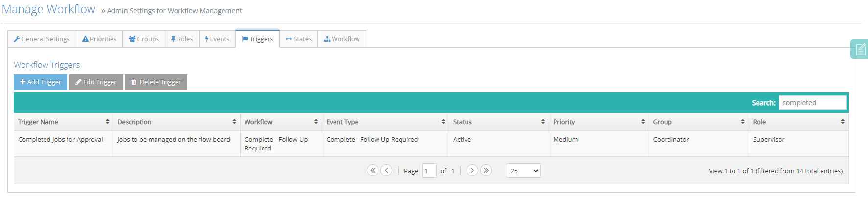Image resolution: width=868 pixels, height=200 pixels.
Task: Sort by Description column arrows
Action: point(234,122)
